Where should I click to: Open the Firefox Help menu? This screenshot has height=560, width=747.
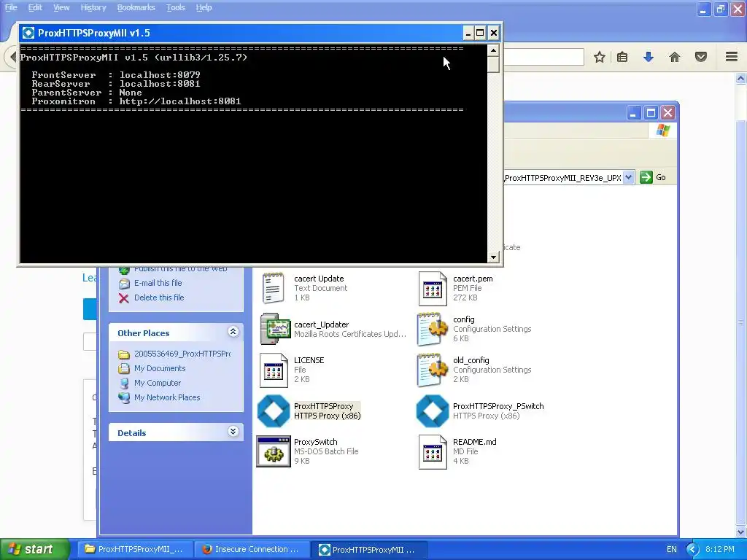point(204,7)
